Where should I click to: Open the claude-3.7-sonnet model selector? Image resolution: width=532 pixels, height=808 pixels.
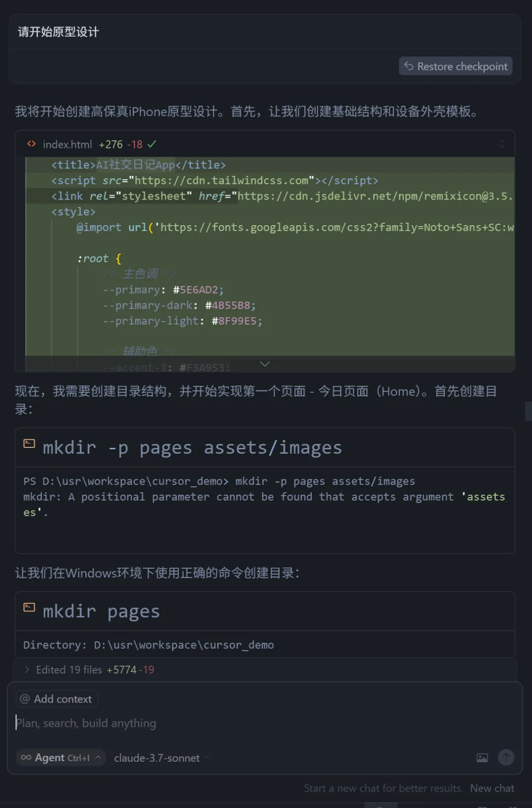[x=161, y=758]
